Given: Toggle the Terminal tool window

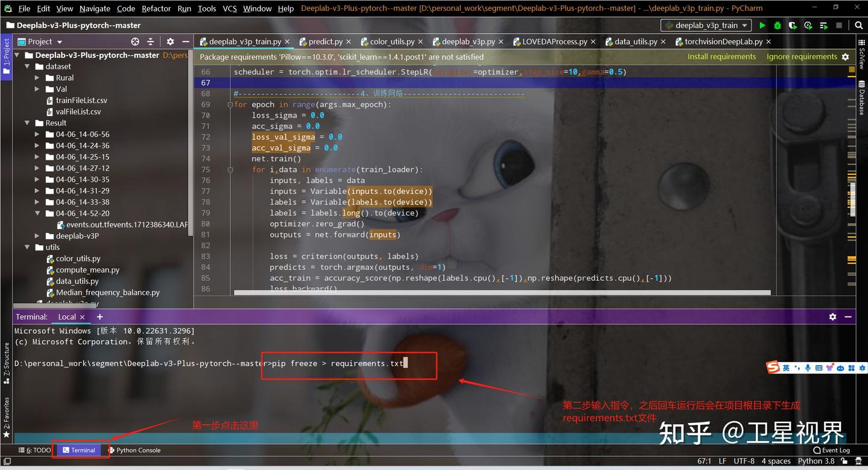Looking at the screenshot, I should tap(80, 450).
